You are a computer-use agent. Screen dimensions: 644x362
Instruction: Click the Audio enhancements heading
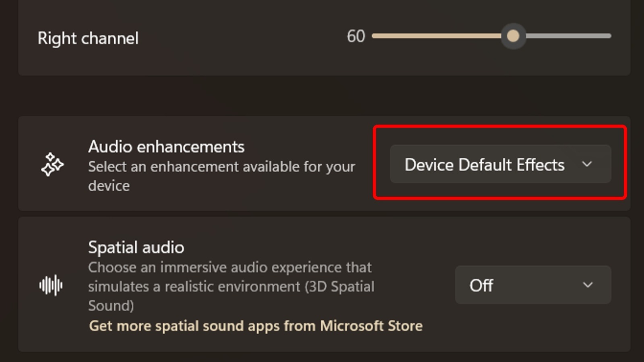pos(166,147)
